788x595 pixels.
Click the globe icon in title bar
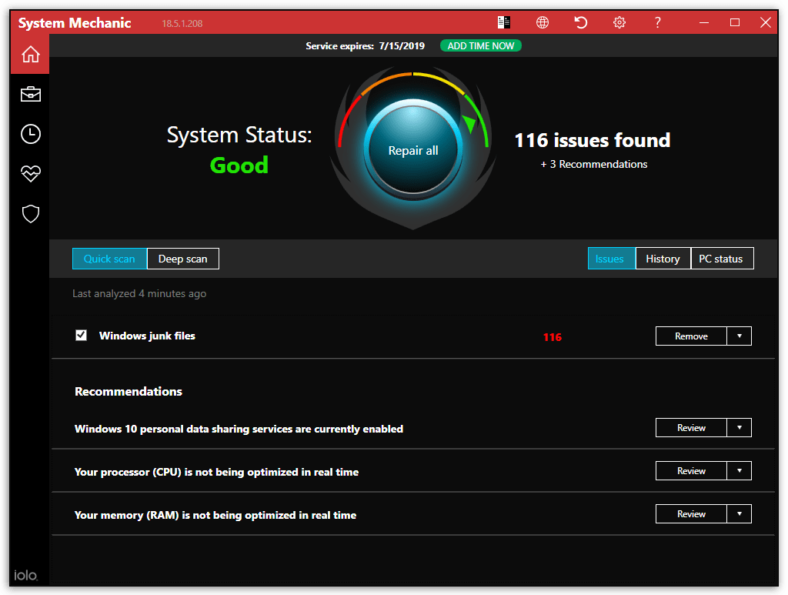[x=542, y=23]
